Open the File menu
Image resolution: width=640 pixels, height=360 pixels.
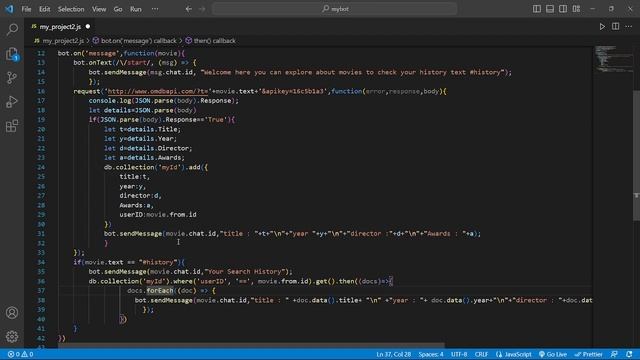coord(26,9)
